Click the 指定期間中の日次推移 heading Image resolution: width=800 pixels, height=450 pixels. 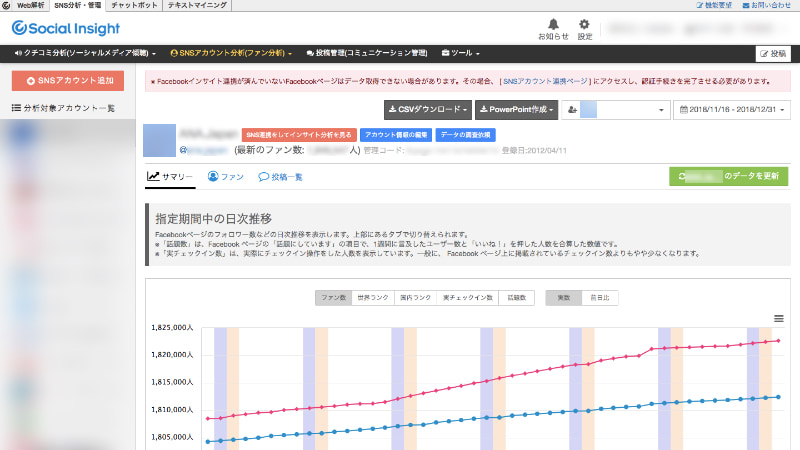click(x=213, y=219)
